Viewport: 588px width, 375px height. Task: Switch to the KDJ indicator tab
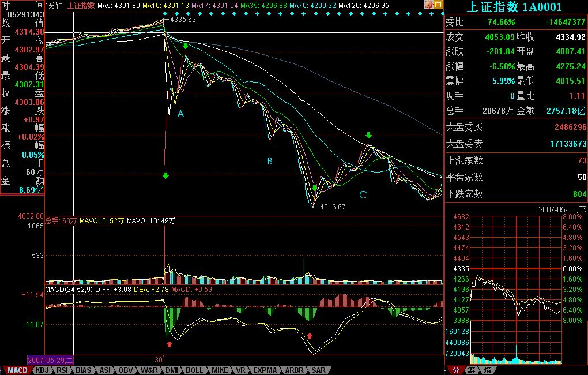click(42, 370)
